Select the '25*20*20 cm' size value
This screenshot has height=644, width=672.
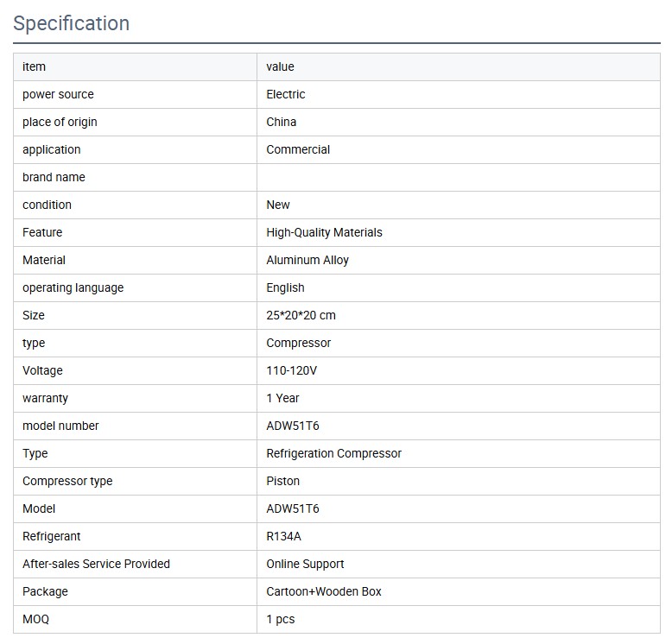301,315
